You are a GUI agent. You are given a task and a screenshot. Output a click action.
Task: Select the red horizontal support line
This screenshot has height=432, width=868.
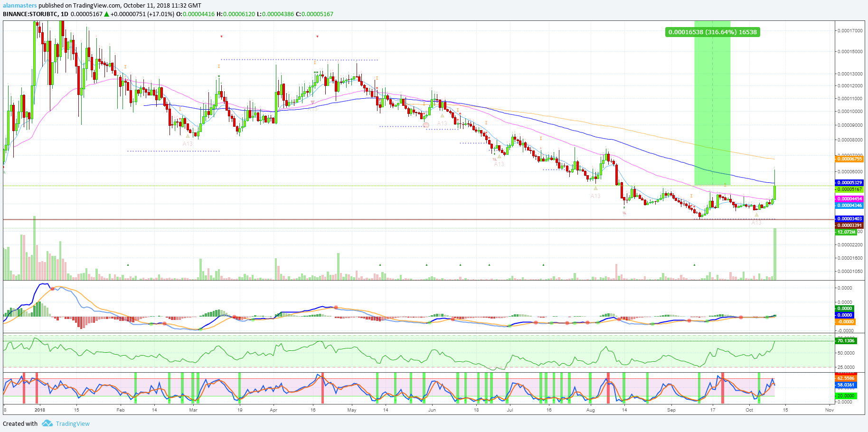tap(418, 219)
